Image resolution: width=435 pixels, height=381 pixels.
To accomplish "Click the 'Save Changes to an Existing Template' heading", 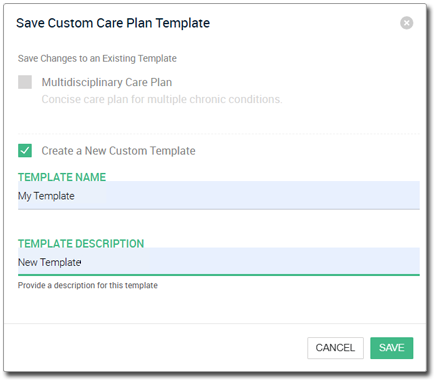I will click(x=97, y=58).
